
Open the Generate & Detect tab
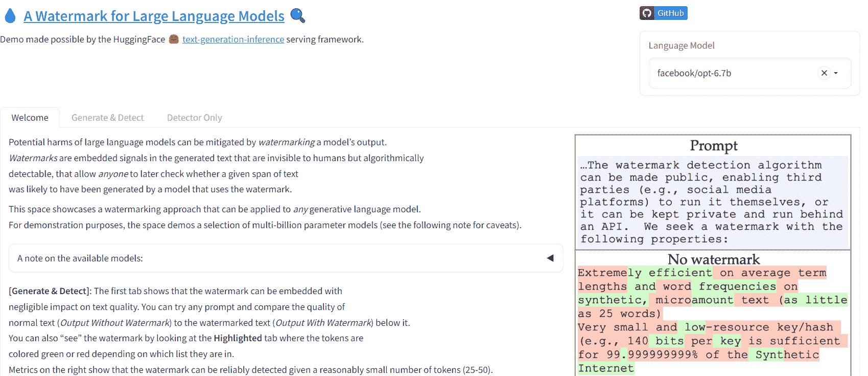(108, 118)
